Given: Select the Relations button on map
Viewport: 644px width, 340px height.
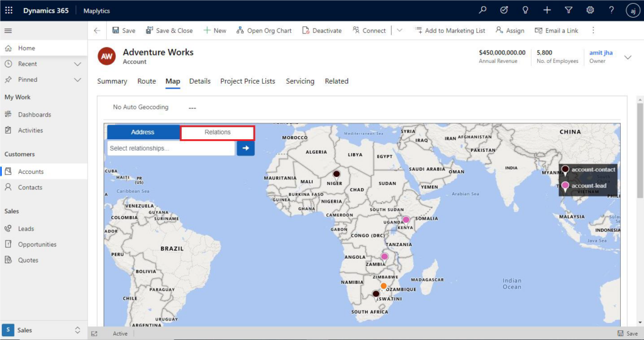Looking at the screenshot, I should [x=218, y=132].
